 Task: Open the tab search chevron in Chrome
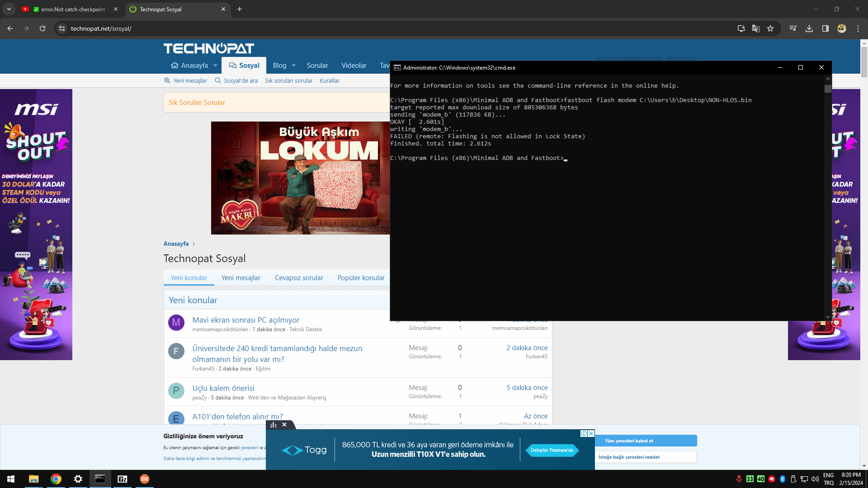pos(9,9)
